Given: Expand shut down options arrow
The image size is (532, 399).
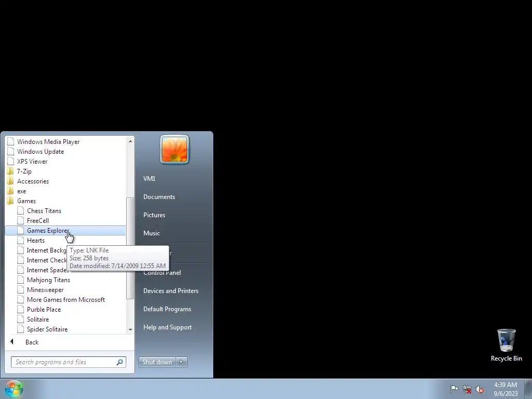Looking at the screenshot, I should point(181,362).
